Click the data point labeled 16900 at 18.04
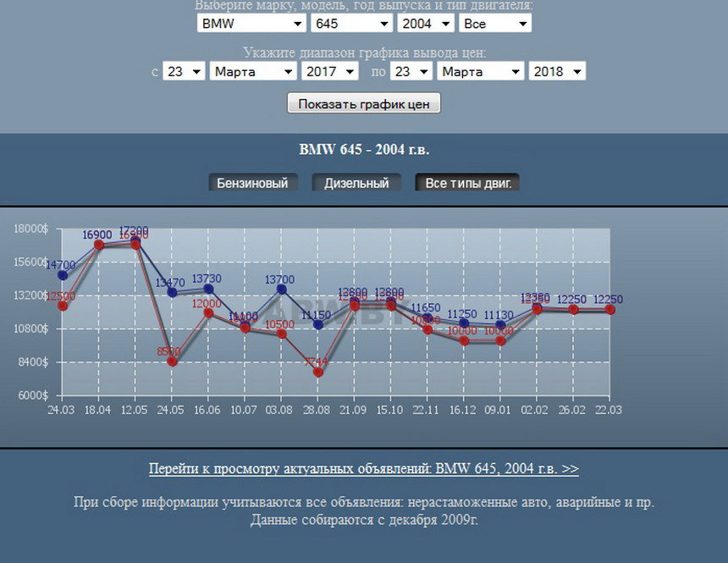Screen dimensions: 728x563 coord(99,245)
